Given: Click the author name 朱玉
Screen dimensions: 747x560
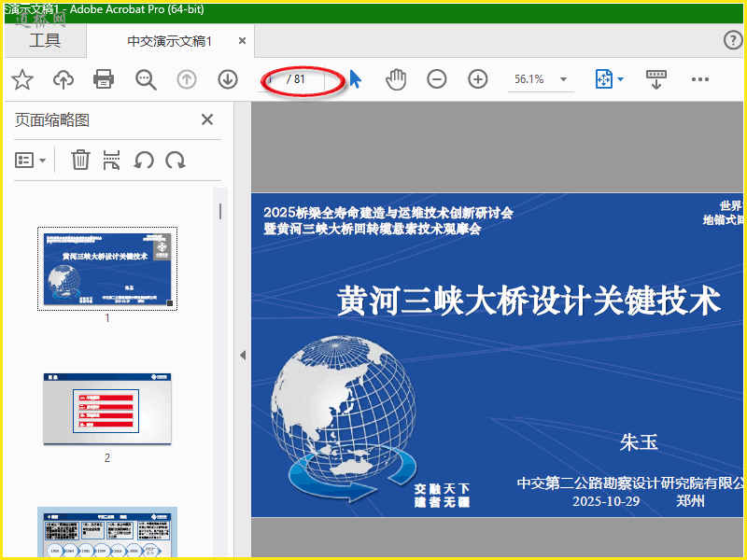Looking at the screenshot, I should (639, 442).
